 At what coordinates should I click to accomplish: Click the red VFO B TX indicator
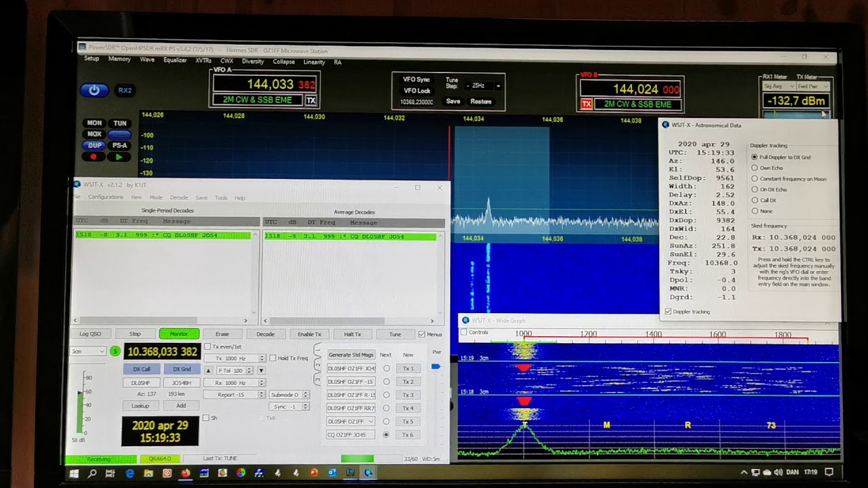click(x=587, y=104)
